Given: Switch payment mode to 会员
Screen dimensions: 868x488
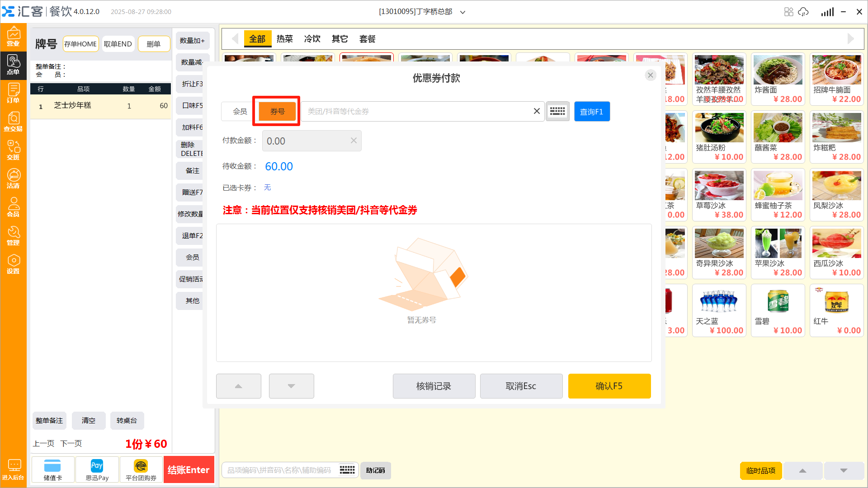Looking at the screenshot, I should point(240,111).
